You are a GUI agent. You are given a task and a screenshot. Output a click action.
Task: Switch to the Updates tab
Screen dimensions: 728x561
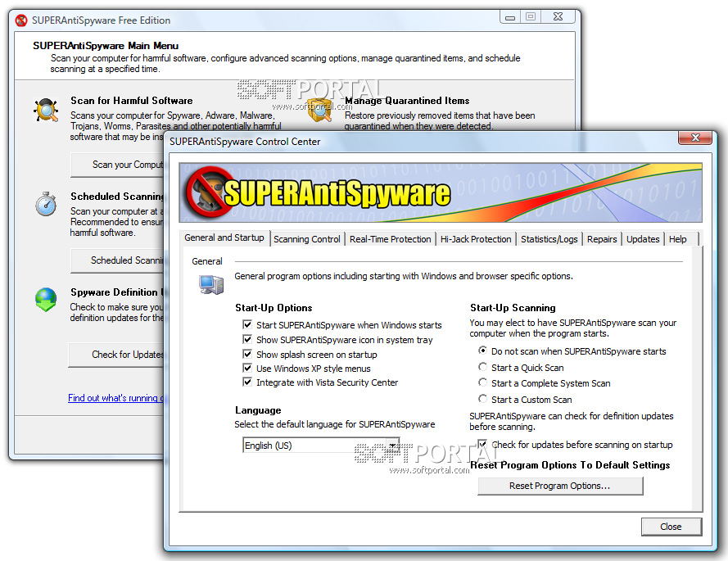(643, 239)
